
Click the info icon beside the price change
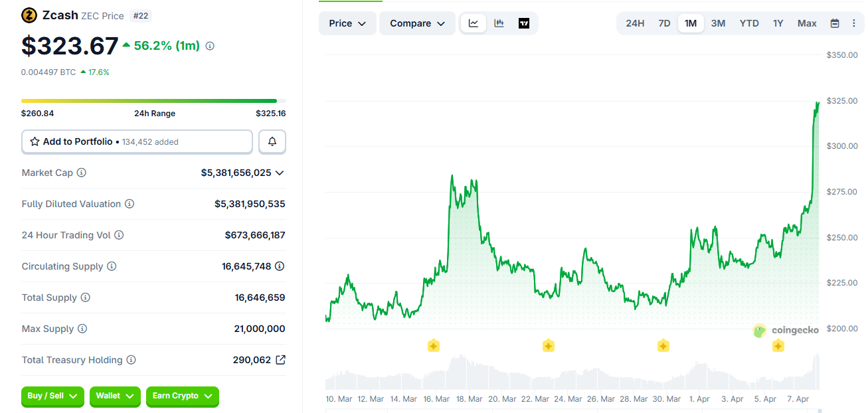209,46
